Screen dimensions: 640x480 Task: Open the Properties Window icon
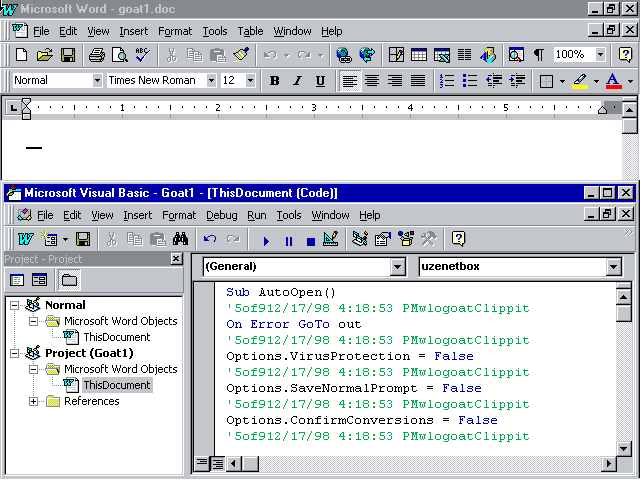(383, 239)
